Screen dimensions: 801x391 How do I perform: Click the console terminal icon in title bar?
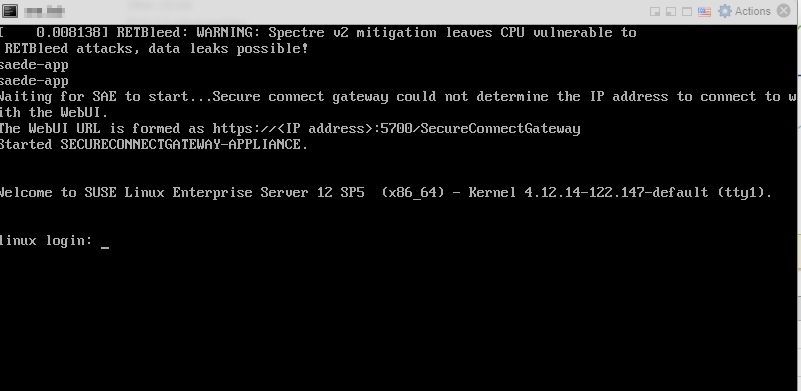pyautogui.click(x=10, y=11)
